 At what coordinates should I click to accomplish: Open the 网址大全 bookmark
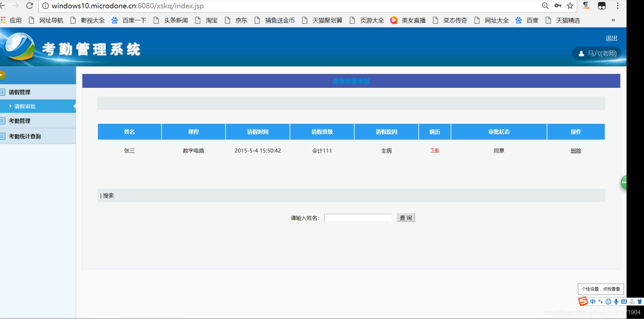(492, 20)
